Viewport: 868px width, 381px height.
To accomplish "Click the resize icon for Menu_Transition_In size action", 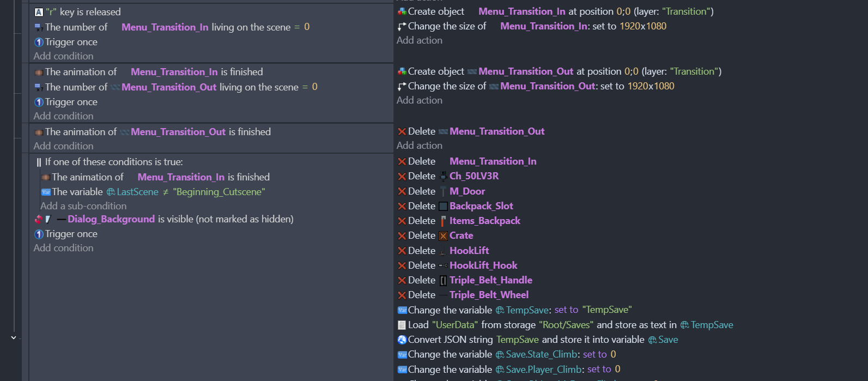I will pos(402,26).
